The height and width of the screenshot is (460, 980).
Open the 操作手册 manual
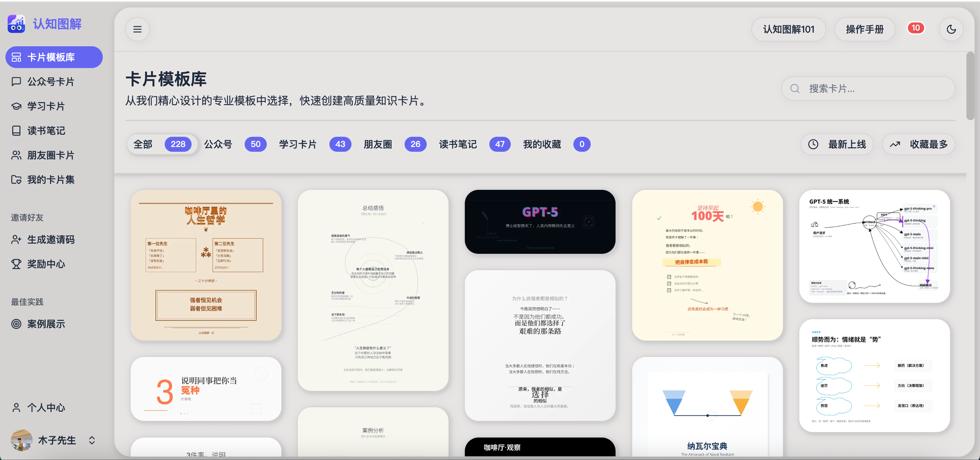pyautogui.click(x=865, y=29)
